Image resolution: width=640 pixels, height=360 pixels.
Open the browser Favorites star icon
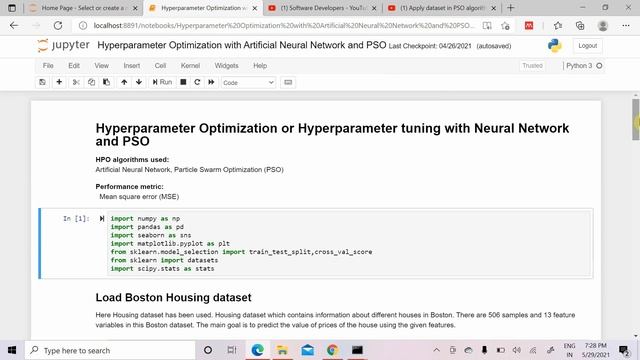[558, 26]
